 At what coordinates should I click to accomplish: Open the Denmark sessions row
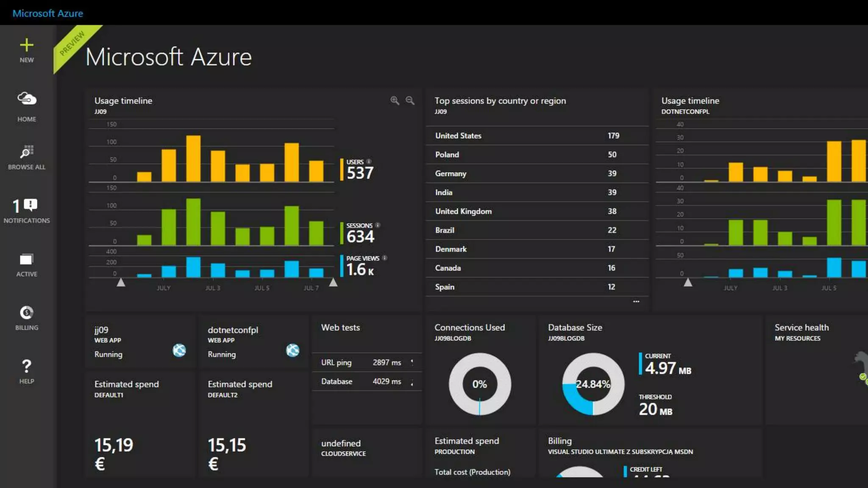[x=537, y=249]
